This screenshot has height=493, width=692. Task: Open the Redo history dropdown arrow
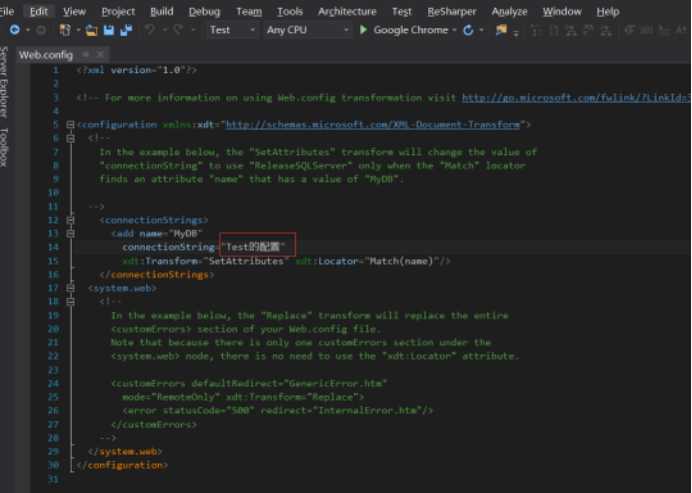tap(193, 30)
